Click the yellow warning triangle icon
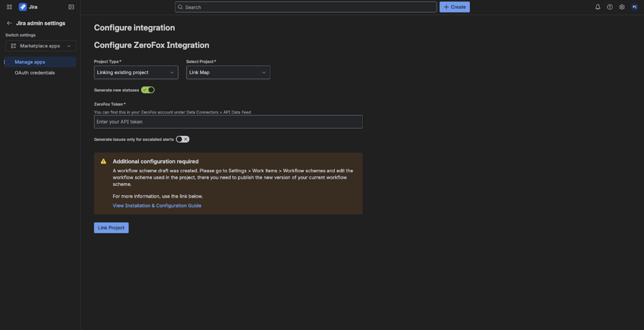 click(x=103, y=161)
